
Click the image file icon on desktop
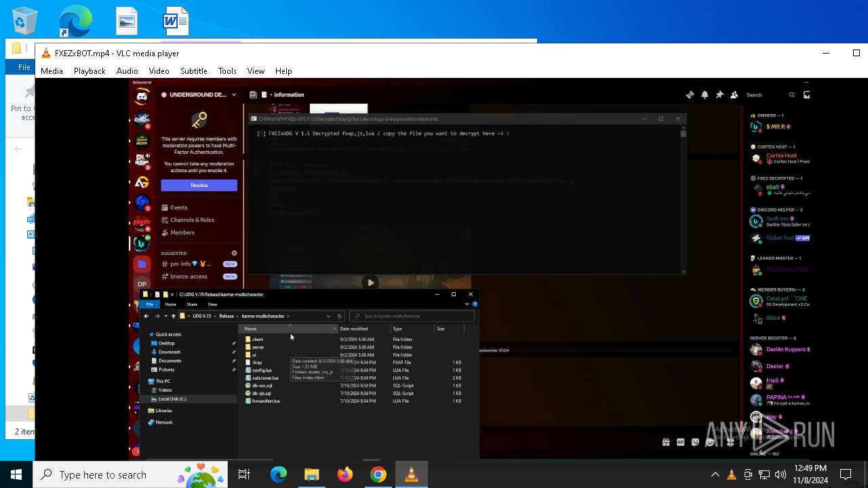(127, 21)
